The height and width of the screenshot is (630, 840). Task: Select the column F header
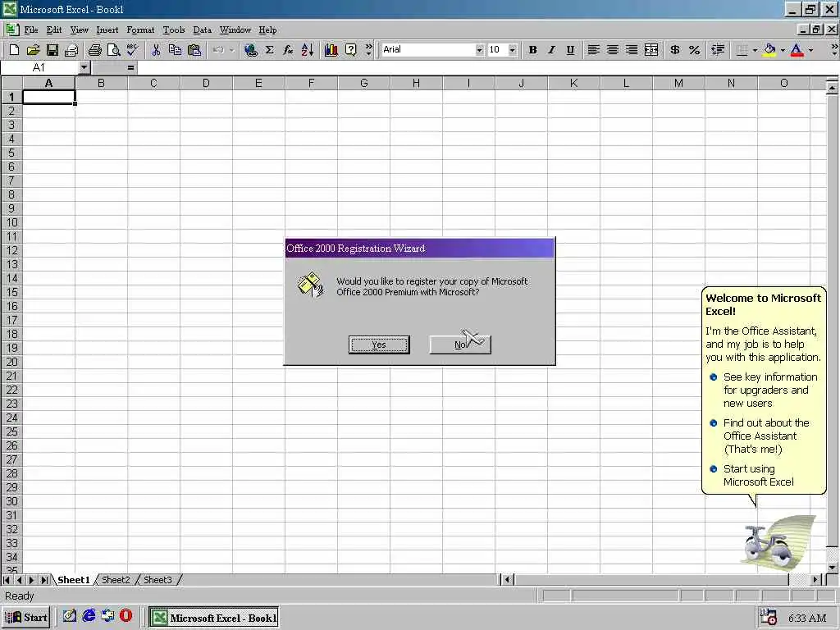tap(311, 83)
